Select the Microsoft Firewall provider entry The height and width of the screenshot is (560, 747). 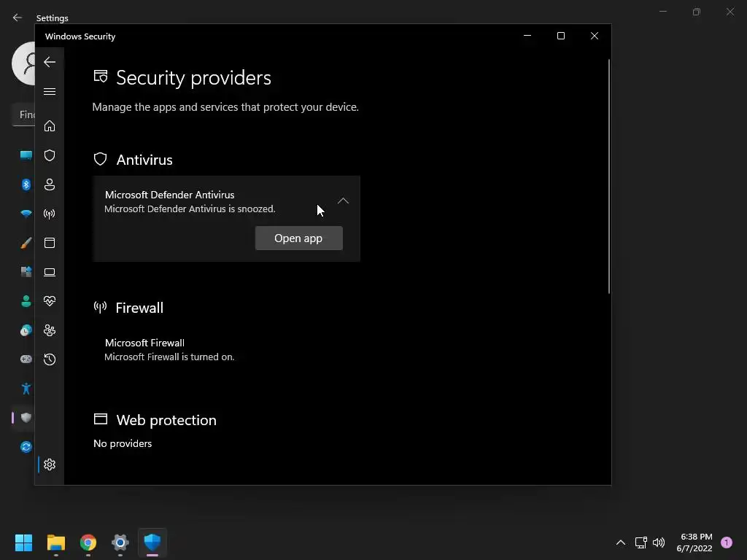(169, 349)
